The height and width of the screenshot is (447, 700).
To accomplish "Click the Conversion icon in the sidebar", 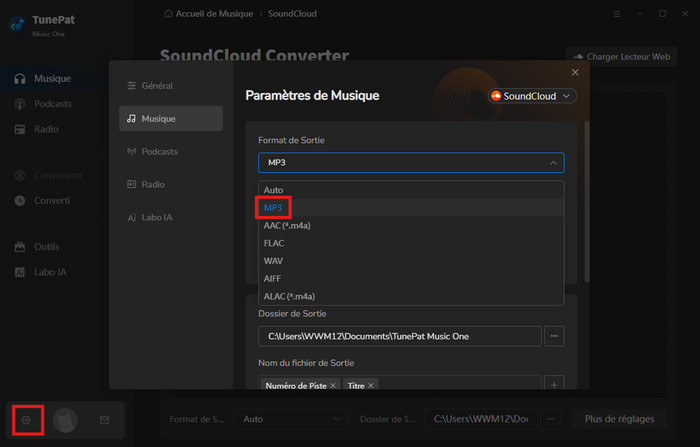I will (20, 175).
